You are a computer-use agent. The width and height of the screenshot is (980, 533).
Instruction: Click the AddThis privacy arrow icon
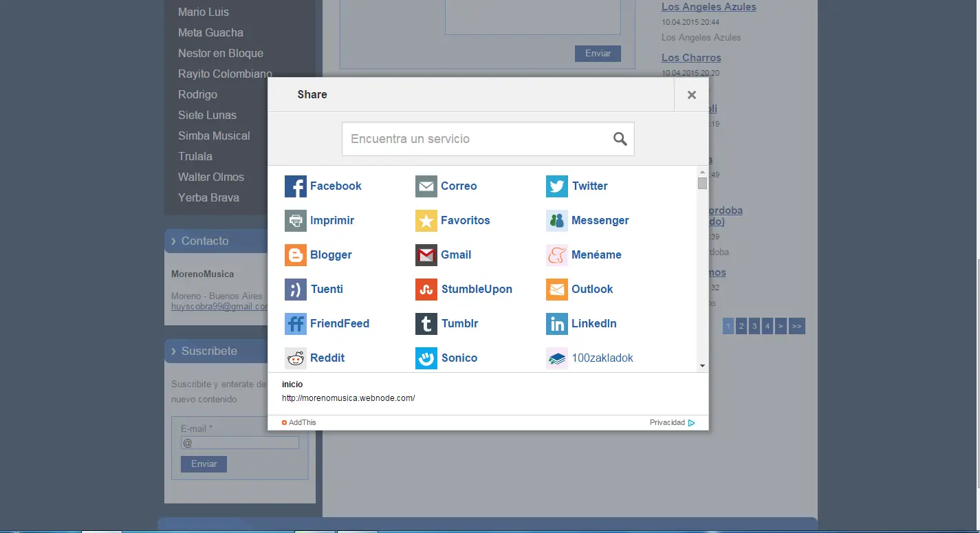(692, 423)
